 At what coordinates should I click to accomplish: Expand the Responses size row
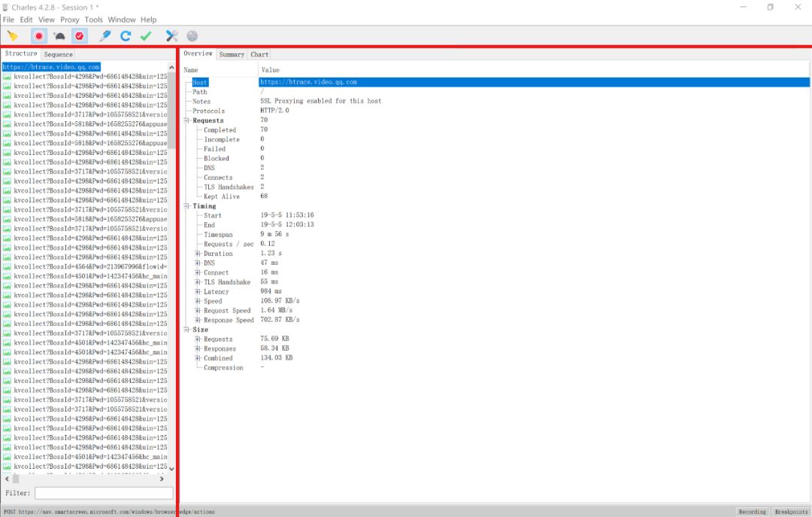197,348
